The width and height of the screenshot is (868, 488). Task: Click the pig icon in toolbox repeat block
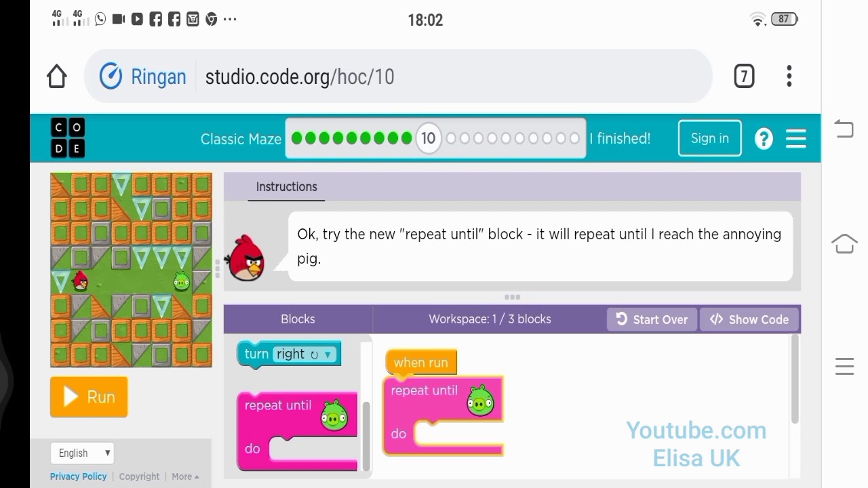pyautogui.click(x=334, y=415)
